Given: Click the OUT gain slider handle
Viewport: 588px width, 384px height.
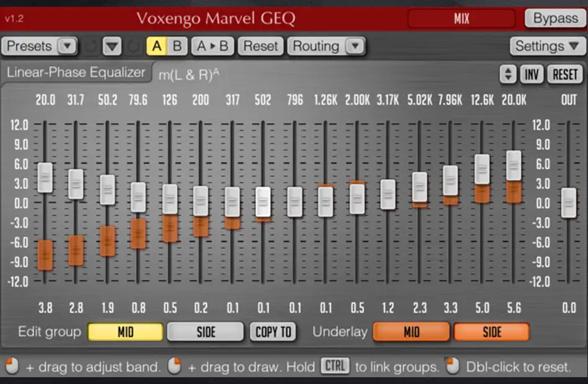Looking at the screenshot, I should tap(569, 203).
